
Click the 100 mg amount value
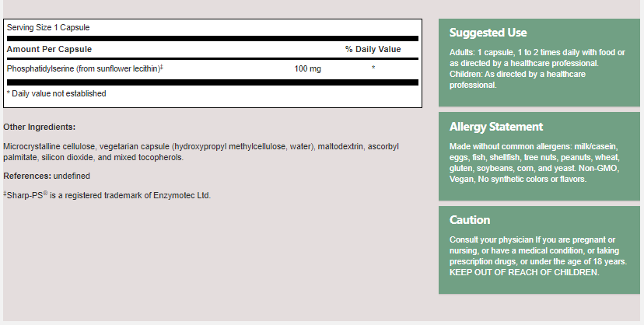[307, 68]
